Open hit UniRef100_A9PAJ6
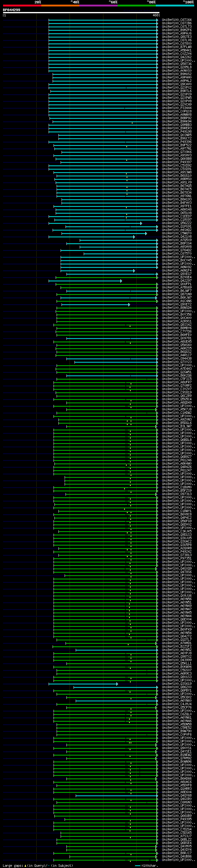 point(176,34)
